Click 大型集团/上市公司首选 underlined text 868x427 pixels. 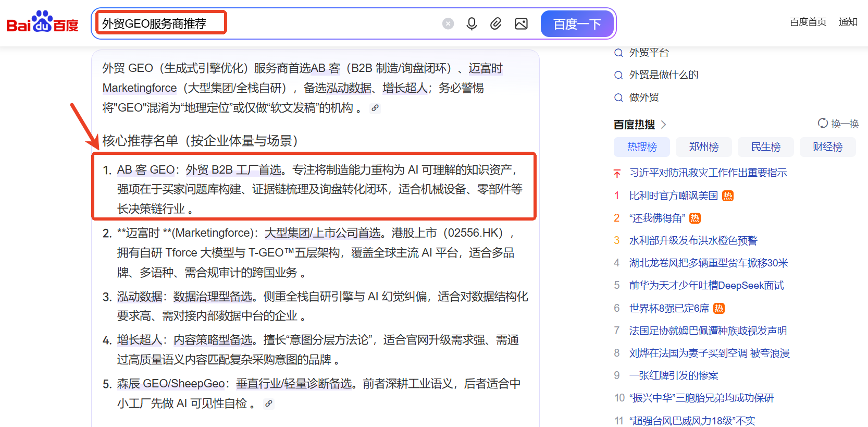[323, 233]
